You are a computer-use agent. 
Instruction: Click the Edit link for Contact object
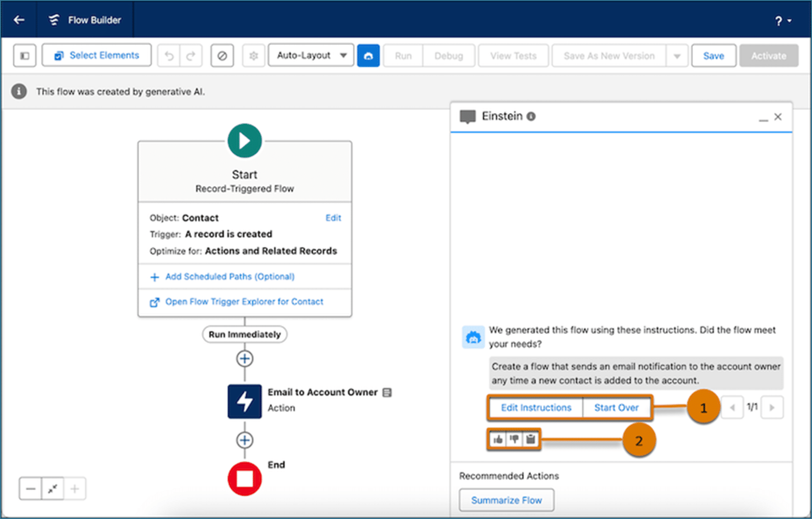333,218
